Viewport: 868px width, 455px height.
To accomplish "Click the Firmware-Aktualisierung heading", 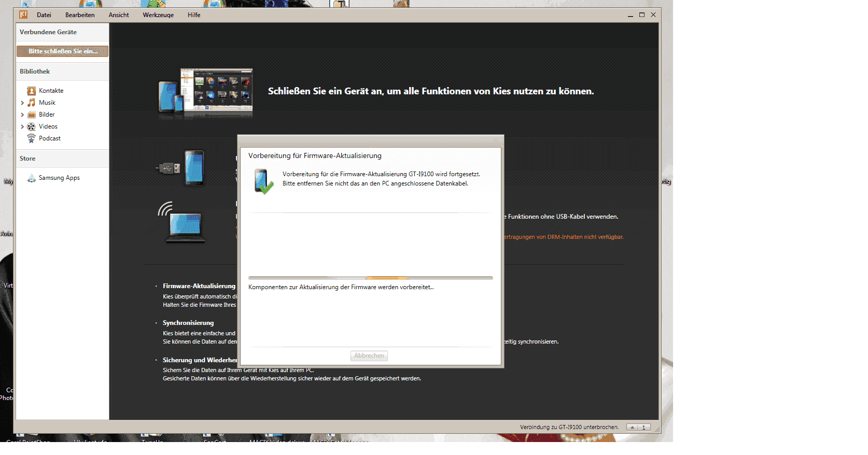I will (x=199, y=286).
